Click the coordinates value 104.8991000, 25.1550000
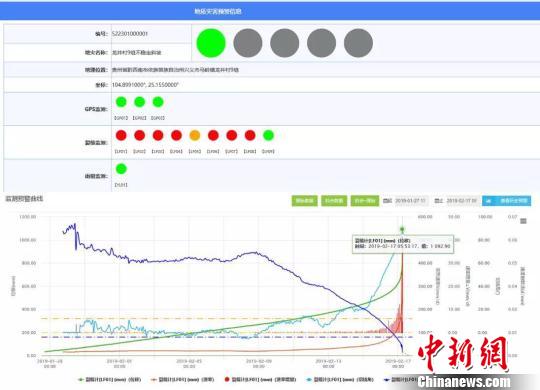The width and height of the screenshot is (540, 390). click(x=145, y=85)
